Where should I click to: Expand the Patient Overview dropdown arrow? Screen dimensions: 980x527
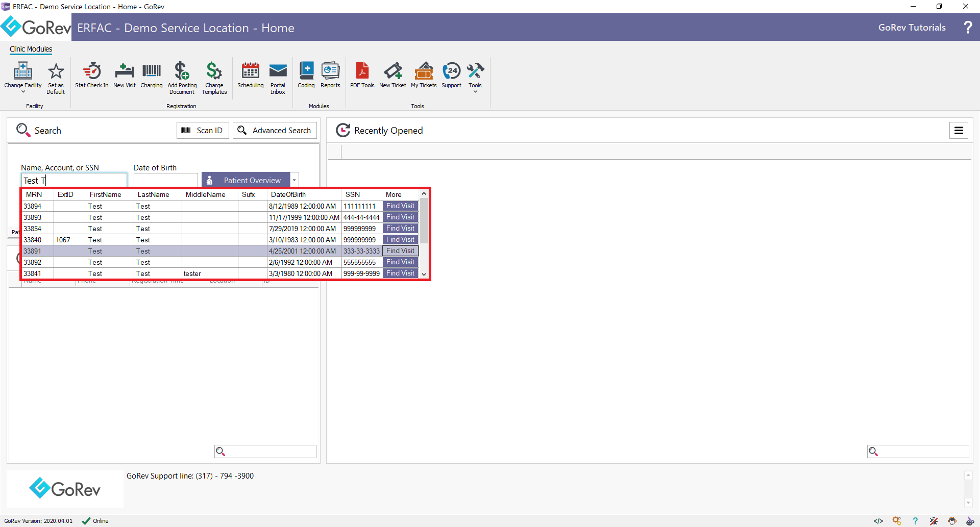[294, 180]
